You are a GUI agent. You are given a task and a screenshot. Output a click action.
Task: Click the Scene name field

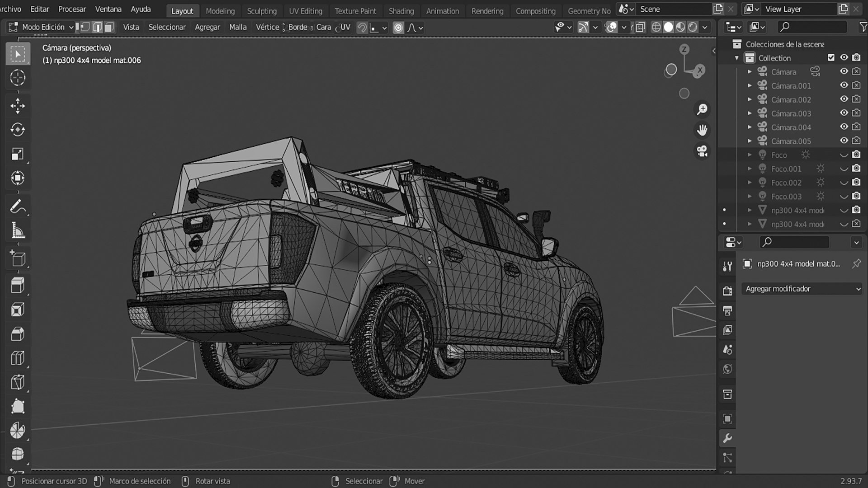point(674,9)
